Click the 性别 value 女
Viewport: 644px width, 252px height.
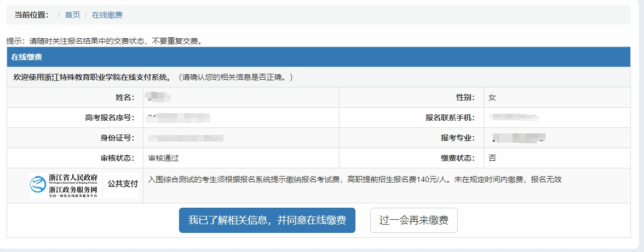tap(492, 97)
